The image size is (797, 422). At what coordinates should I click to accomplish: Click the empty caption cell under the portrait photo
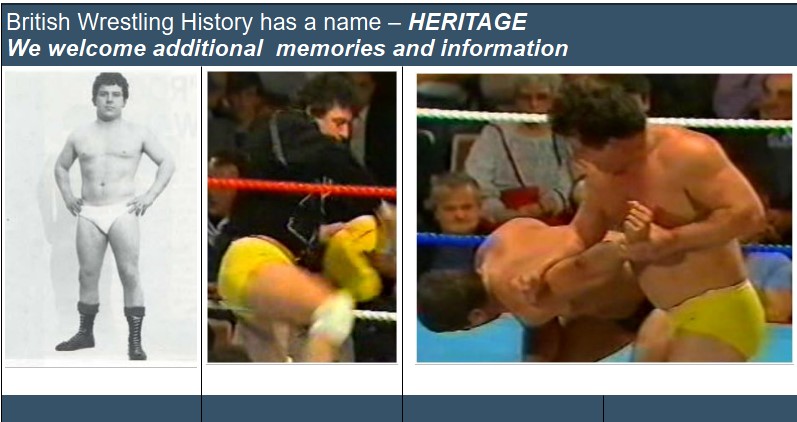101,381
